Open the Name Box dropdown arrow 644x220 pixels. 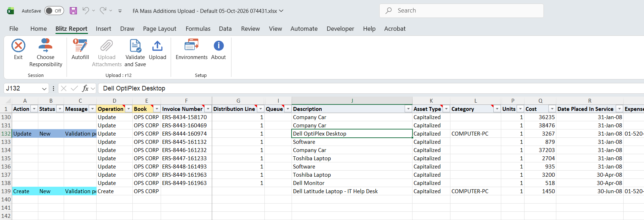point(44,89)
